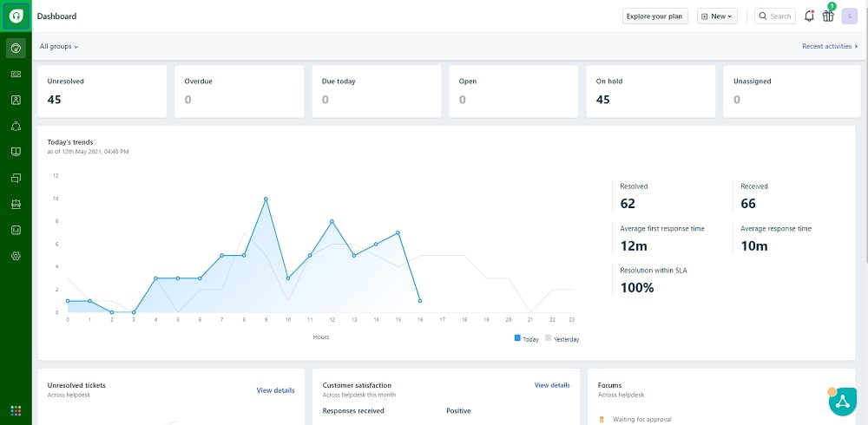Open the Contacts sidebar icon
This screenshot has height=425, width=868.
(16, 100)
